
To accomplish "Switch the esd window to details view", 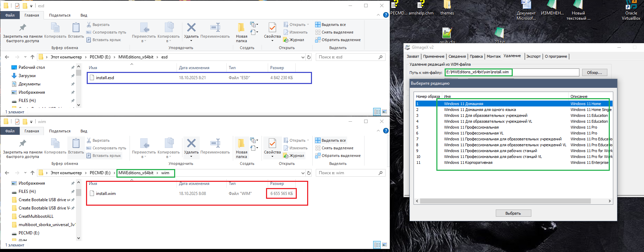I will pos(377,112).
